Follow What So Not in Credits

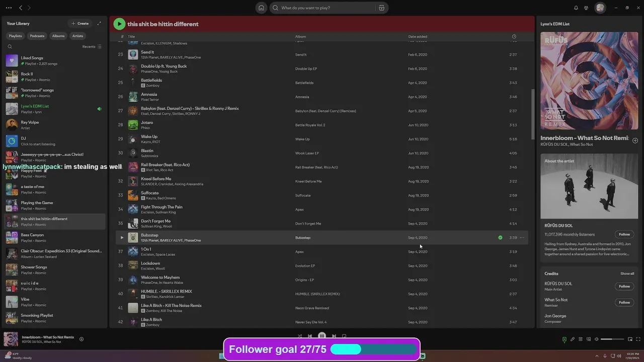pyautogui.click(x=624, y=302)
